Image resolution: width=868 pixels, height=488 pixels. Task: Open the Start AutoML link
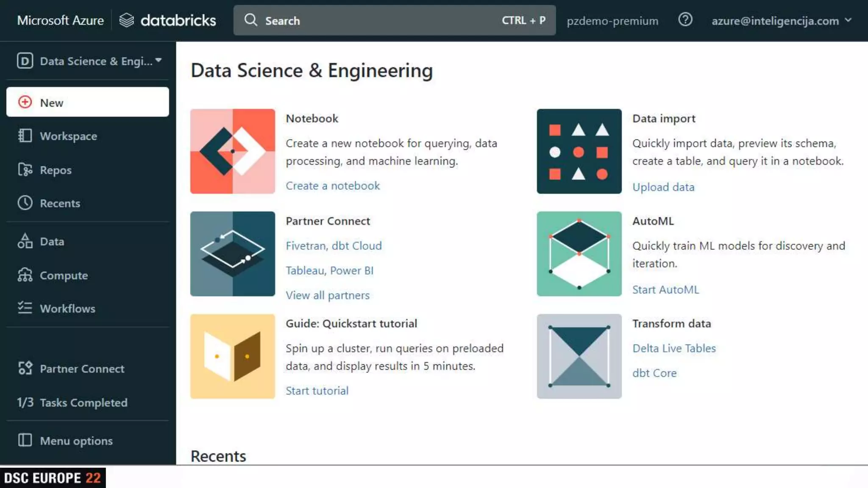[665, 290]
